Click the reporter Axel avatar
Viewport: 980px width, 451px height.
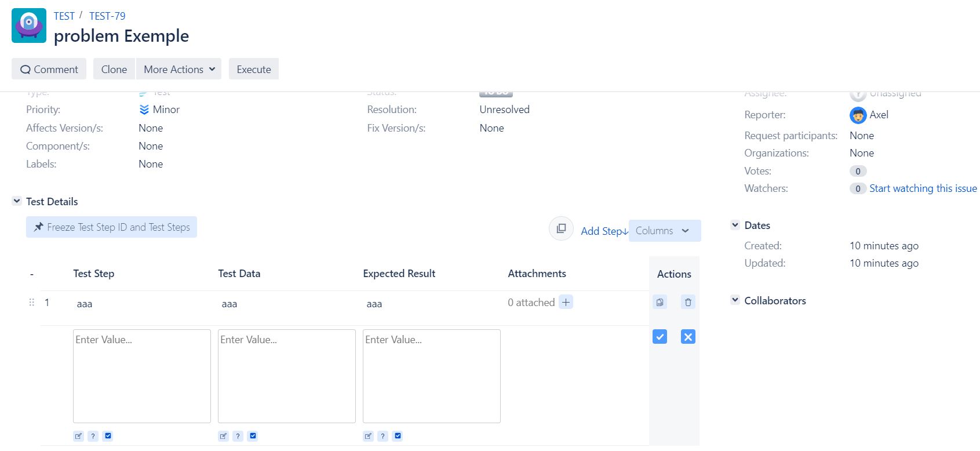coord(858,115)
